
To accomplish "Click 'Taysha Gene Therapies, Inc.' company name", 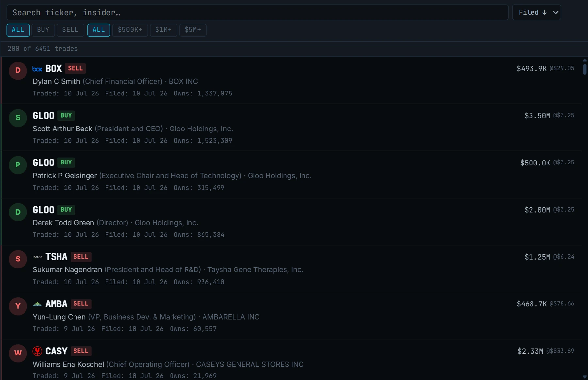I will 255,270.
